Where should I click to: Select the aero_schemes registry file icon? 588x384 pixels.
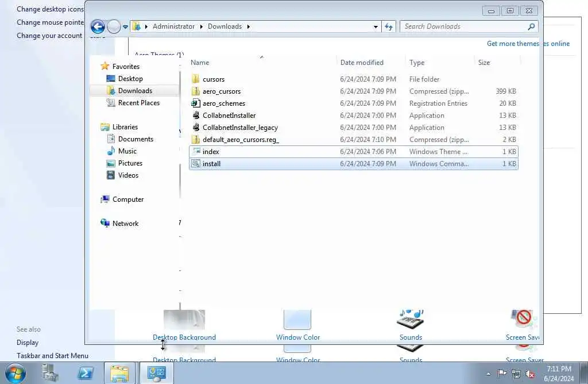pos(195,103)
